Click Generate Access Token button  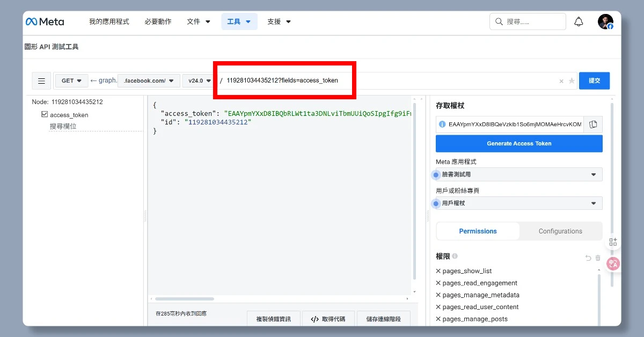tap(519, 143)
